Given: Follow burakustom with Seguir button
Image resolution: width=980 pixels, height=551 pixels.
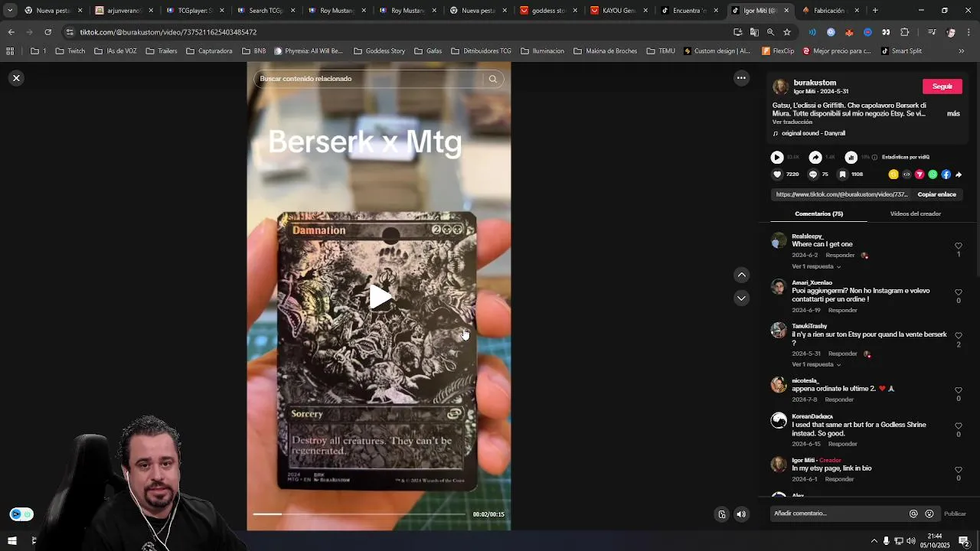Looking at the screenshot, I should point(942,86).
